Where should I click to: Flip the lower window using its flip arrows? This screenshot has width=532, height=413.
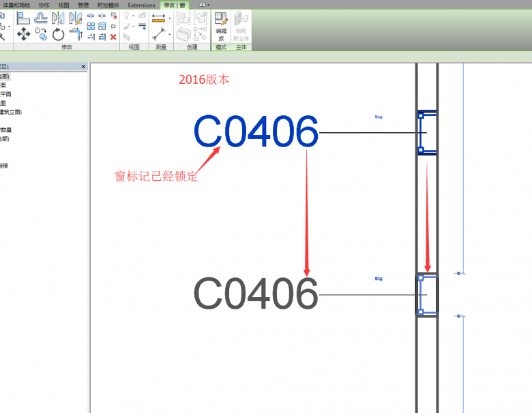pyautogui.click(x=379, y=279)
